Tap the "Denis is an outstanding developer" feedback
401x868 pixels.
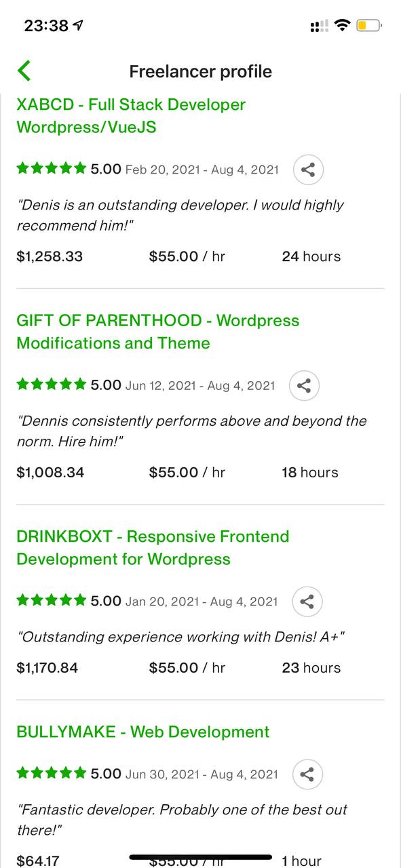[180, 215]
